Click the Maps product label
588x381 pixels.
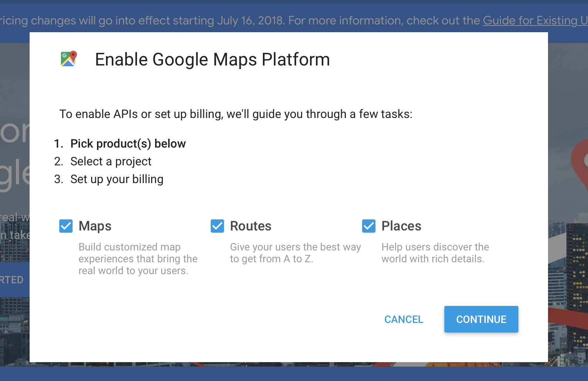(x=95, y=226)
